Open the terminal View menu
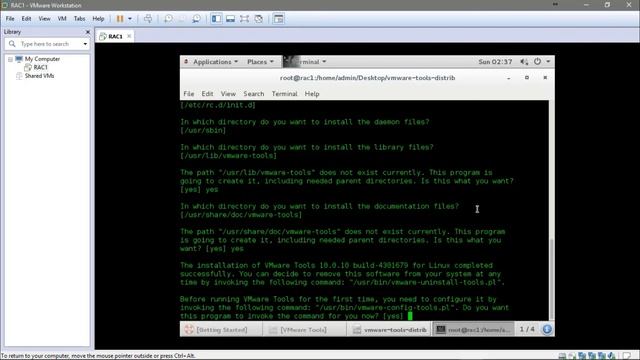 click(x=228, y=94)
